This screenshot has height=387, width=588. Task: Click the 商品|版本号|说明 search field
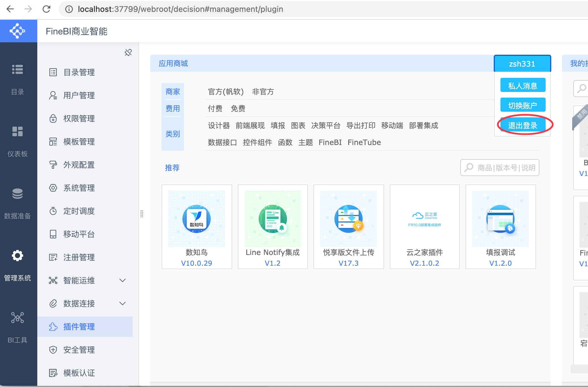click(500, 168)
